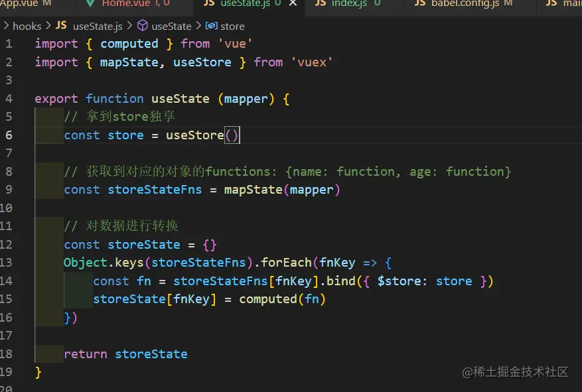Click the Vue icon on Home.vue tab

pos(90,3)
